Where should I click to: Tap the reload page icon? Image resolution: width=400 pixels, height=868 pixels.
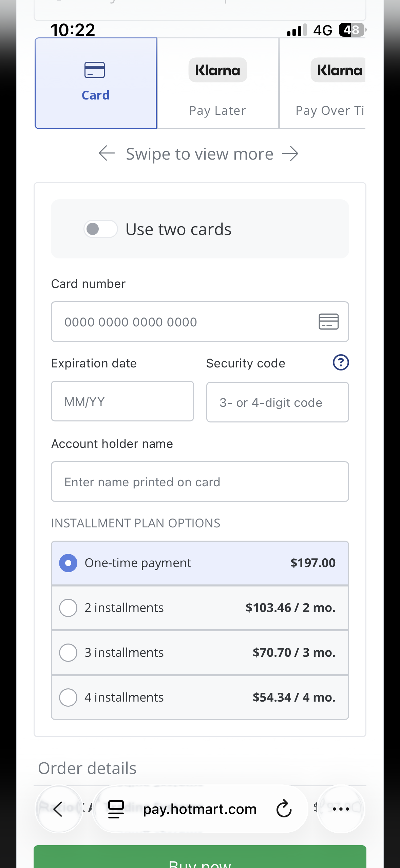click(284, 809)
